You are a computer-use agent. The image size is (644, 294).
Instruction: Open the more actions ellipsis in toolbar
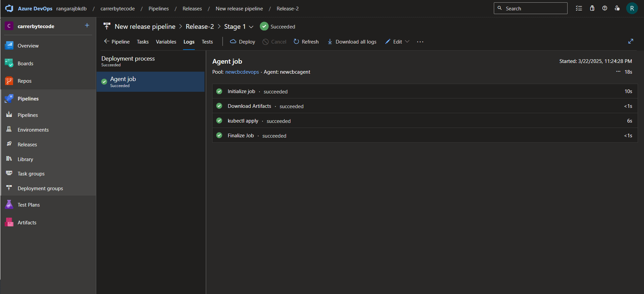click(420, 42)
